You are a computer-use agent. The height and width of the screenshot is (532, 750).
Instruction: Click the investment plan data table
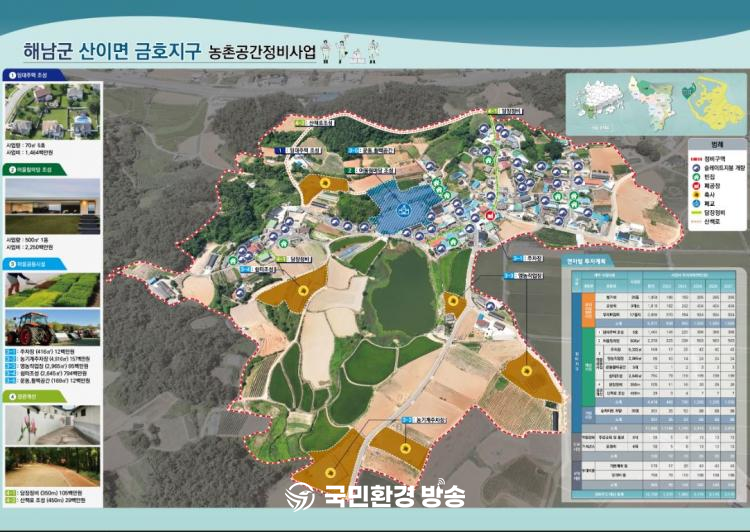tap(653, 385)
